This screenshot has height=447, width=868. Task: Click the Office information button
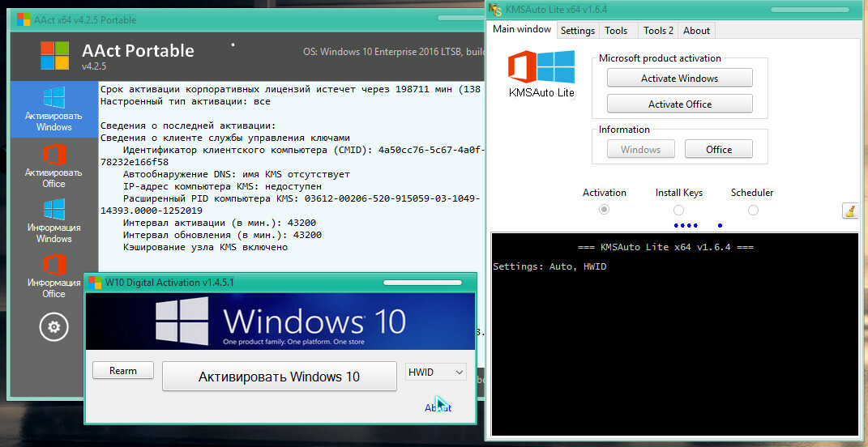[719, 149]
